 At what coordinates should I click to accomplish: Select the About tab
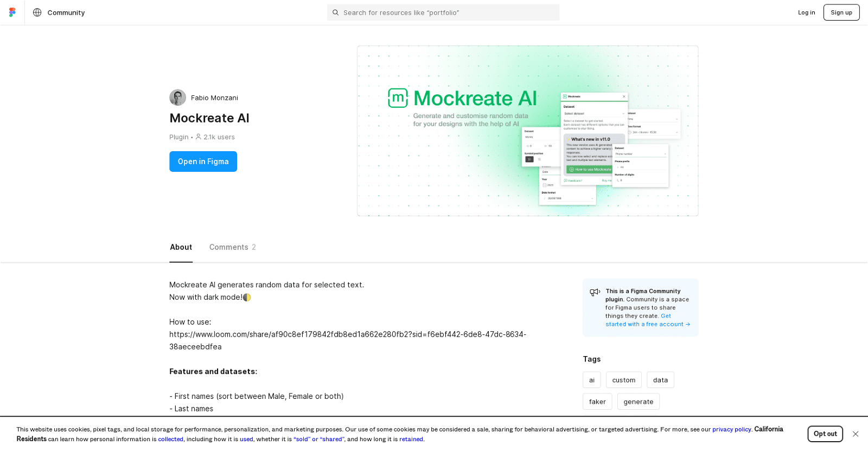coord(181,247)
